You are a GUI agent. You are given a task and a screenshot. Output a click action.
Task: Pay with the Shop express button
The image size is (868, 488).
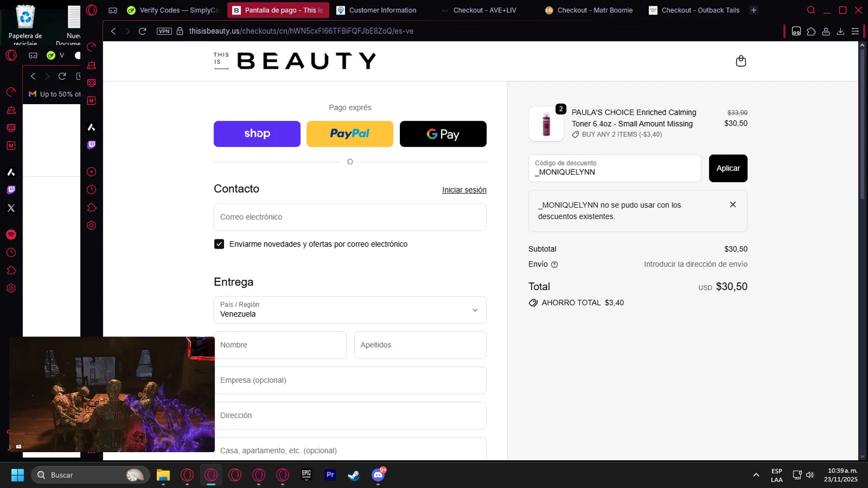point(257,134)
